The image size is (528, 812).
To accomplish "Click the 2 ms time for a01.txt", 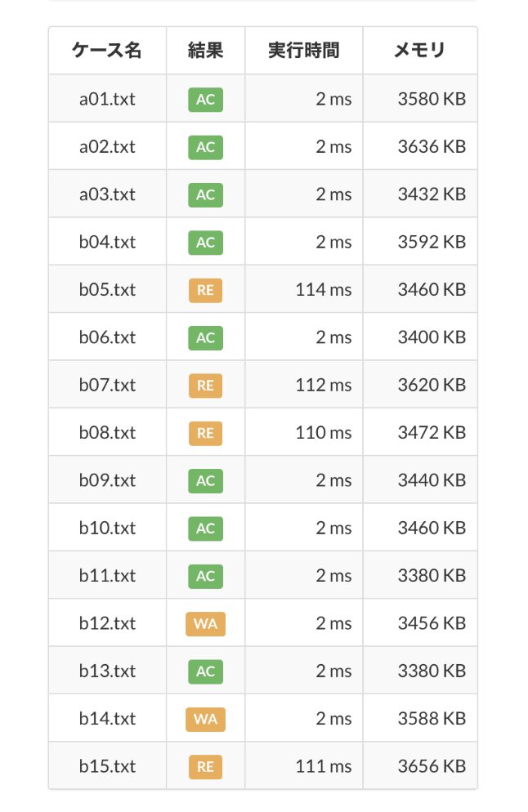I will tap(333, 99).
